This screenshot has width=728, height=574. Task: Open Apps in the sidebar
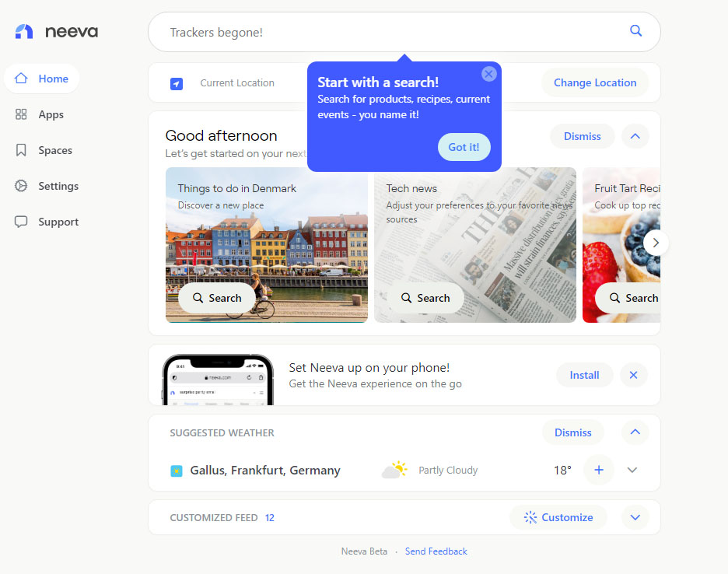[40, 114]
